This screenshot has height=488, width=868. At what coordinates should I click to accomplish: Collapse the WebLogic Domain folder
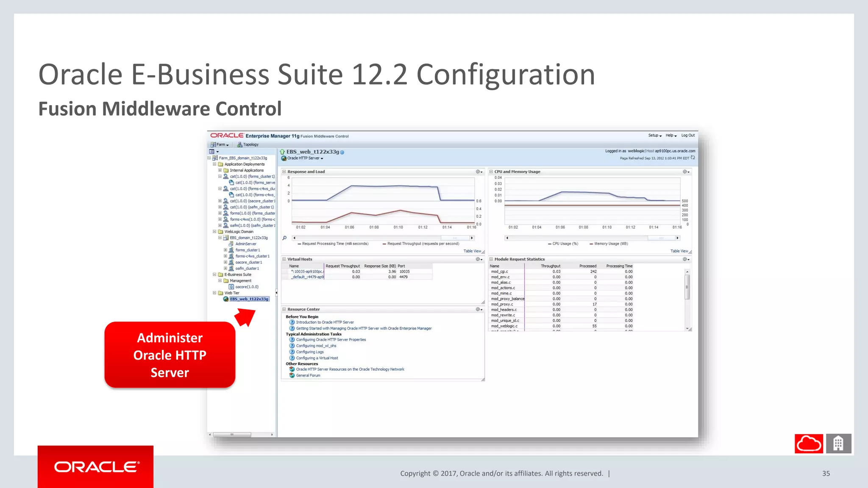pos(214,232)
